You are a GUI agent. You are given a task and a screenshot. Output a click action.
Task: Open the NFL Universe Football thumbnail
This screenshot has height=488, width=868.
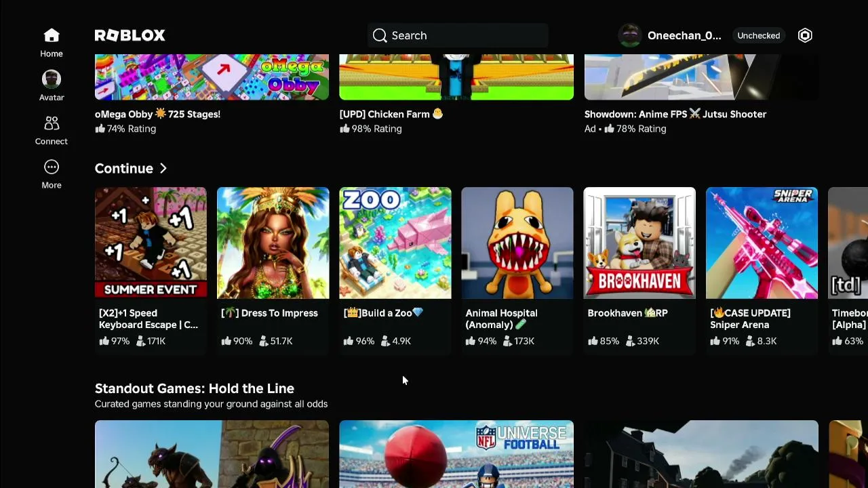coord(456,454)
